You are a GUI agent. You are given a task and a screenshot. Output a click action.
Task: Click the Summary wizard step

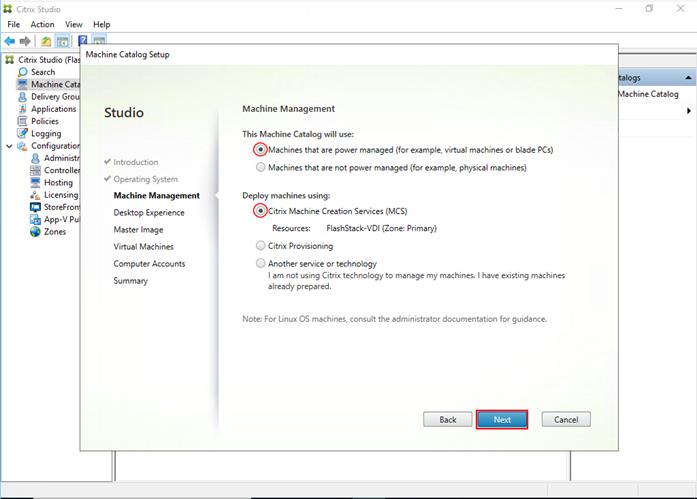130,281
